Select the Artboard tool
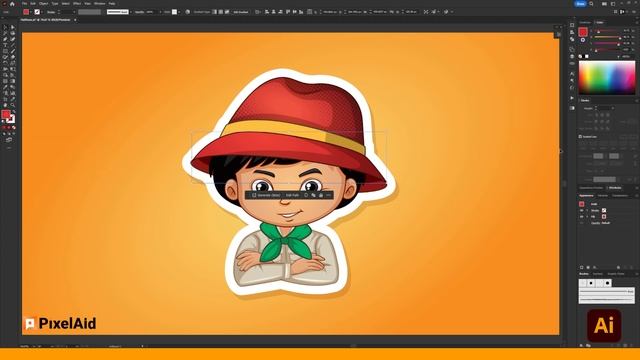 pos(5,99)
